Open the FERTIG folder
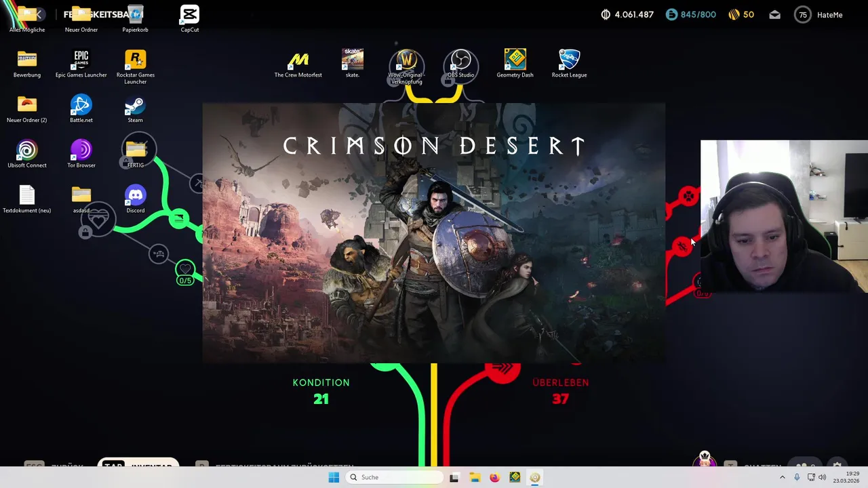Image resolution: width=868 pixels, height=488 pixels. pos(136,155)
